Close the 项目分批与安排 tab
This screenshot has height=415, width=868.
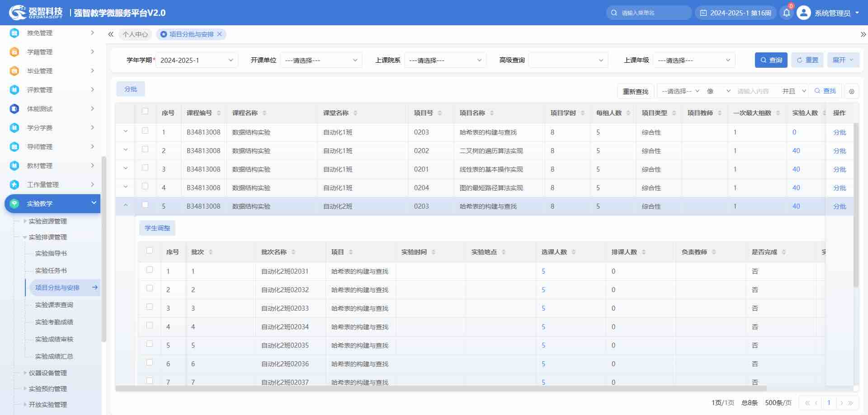[x=220, y=34]
